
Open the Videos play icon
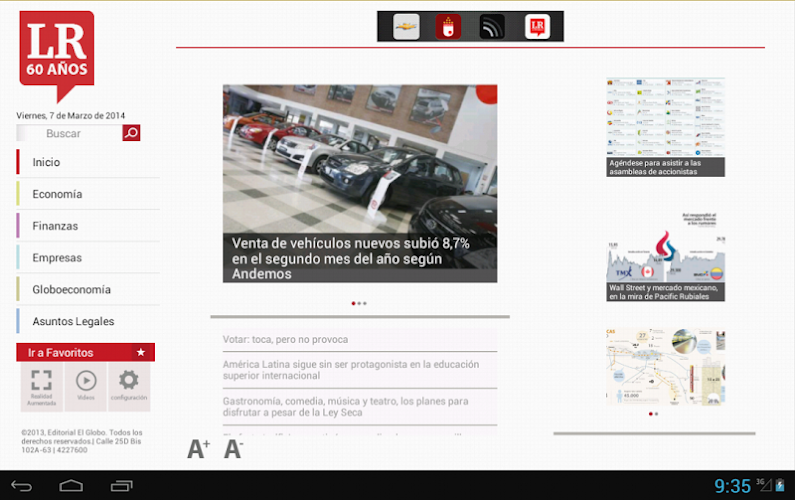(86, 387)
